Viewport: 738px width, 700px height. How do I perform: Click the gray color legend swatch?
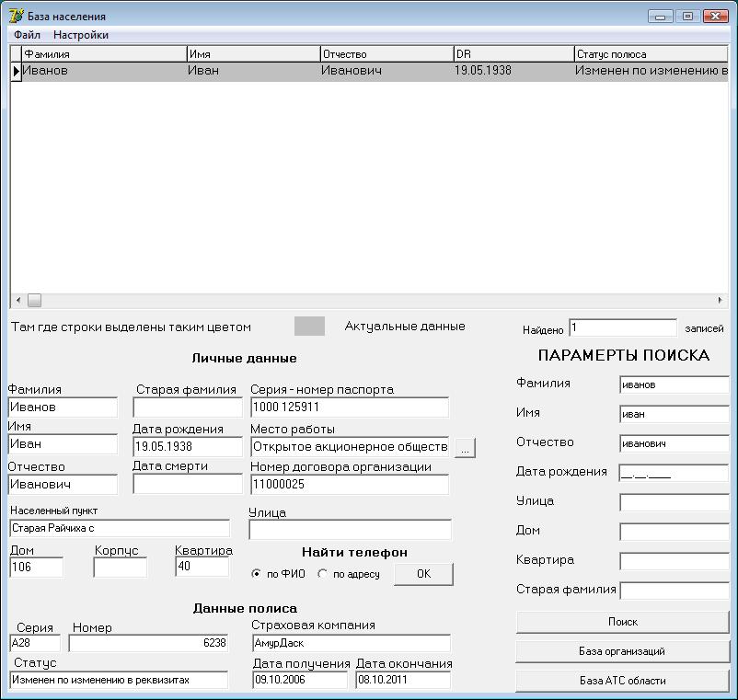click(309, 327)
